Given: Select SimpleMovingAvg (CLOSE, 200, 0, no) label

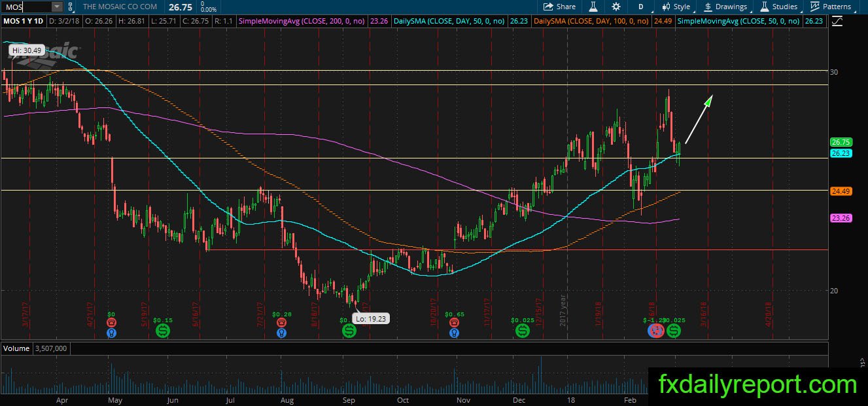Looking at the screenshot, I should tap(303, 22).
